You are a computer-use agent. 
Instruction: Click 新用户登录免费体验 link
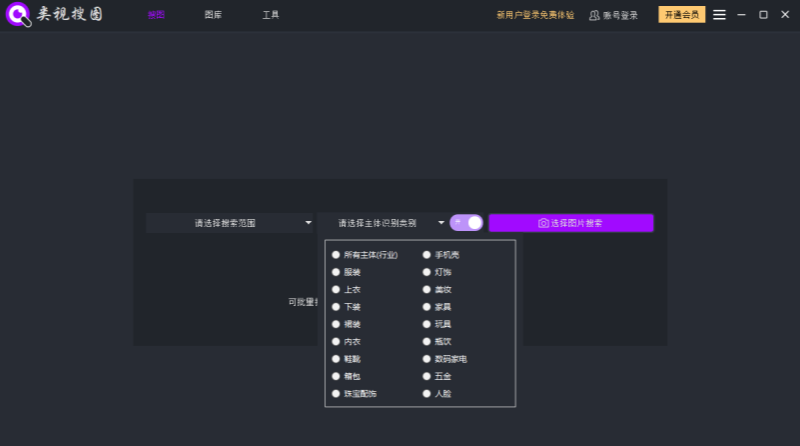click(x=535, y=15)
